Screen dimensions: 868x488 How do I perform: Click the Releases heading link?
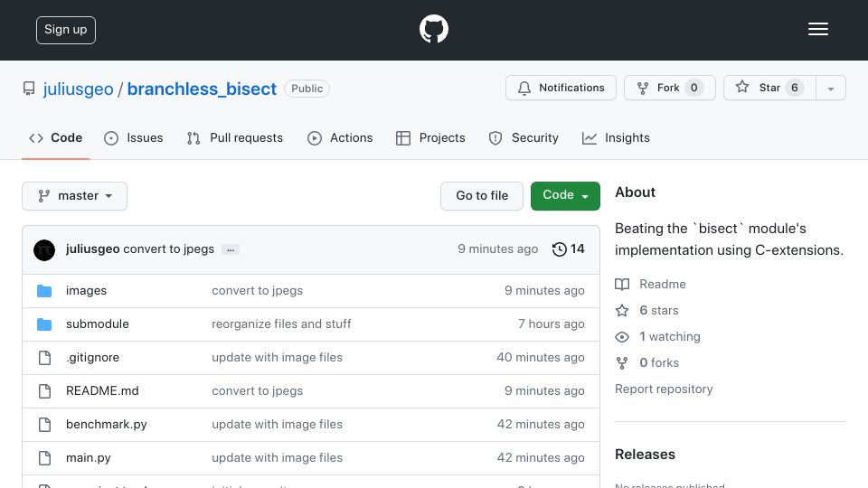point(645,455)
